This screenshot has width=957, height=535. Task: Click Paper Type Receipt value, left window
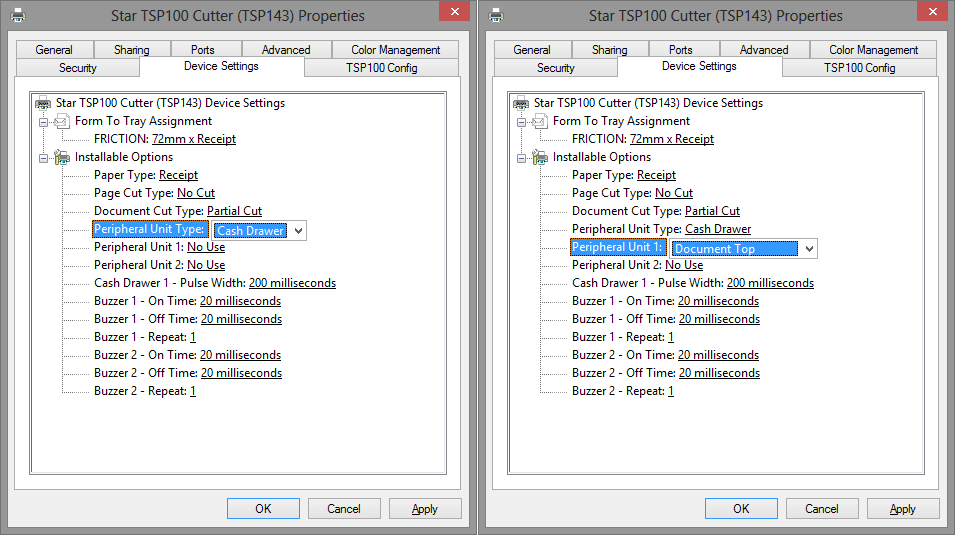179,175
